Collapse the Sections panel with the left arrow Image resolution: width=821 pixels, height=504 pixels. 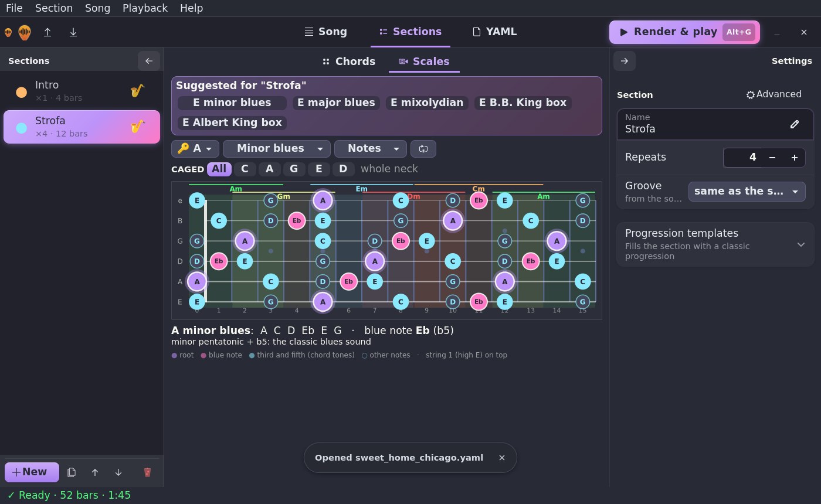pyautogui.click(x=149, y=61)
